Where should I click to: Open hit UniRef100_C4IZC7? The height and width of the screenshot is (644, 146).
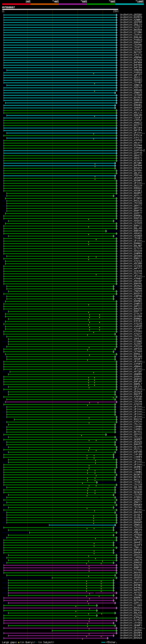(131, 27)
